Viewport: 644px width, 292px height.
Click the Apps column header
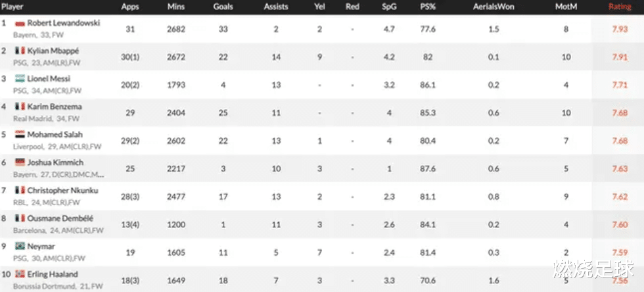pyautogui.click(x=130, y=7)
